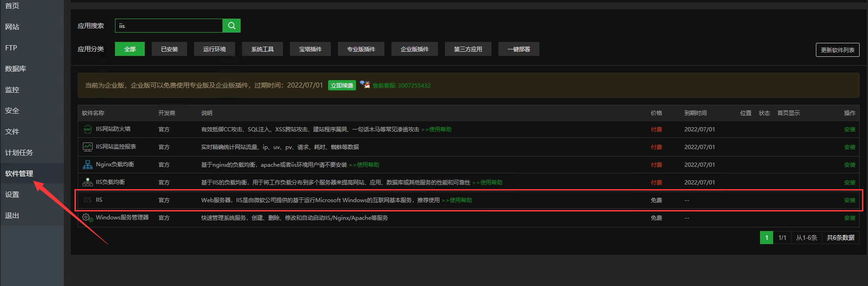Select the 第三方应用 category tab
This screenshot has height=286, width=868.
pos(468,49)
